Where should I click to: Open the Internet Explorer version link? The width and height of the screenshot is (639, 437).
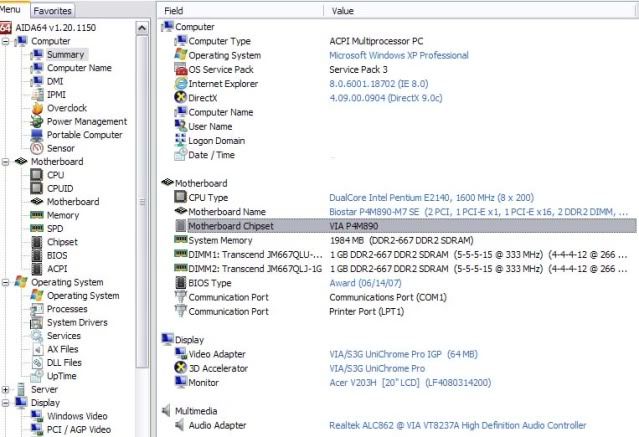click(379, 84)
